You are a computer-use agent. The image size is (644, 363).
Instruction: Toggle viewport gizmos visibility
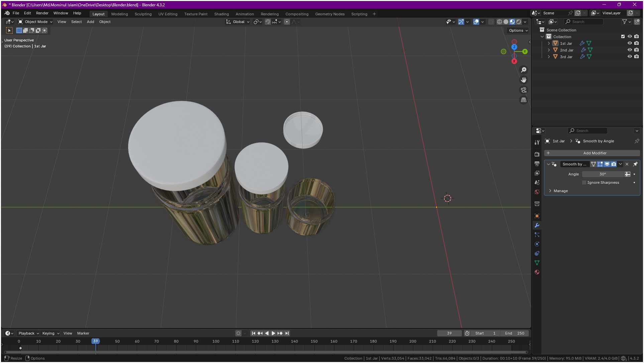pyautogui.click(x=461, y=22)
